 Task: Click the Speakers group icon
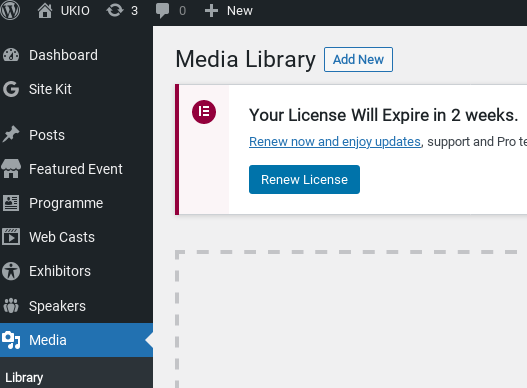point(11,306)
